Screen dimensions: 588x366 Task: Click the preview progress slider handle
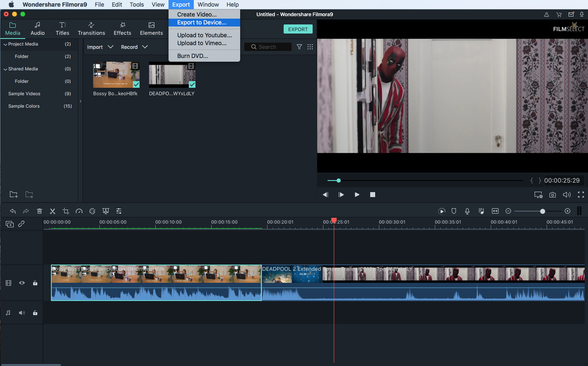pos(338,181)
